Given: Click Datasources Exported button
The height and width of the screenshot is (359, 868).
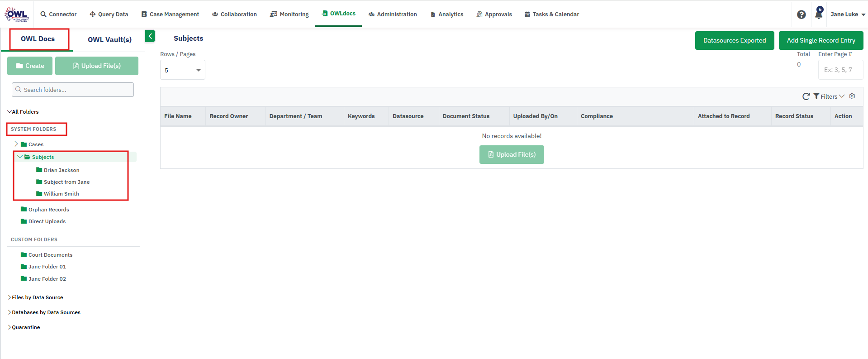Looking at the screenshot, I should 735,40.
